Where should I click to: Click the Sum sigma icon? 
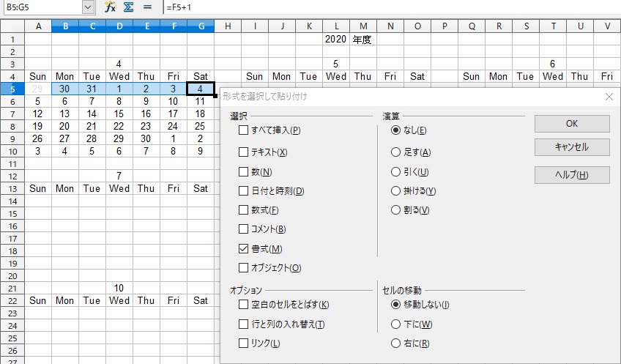[x=128, y=7]
